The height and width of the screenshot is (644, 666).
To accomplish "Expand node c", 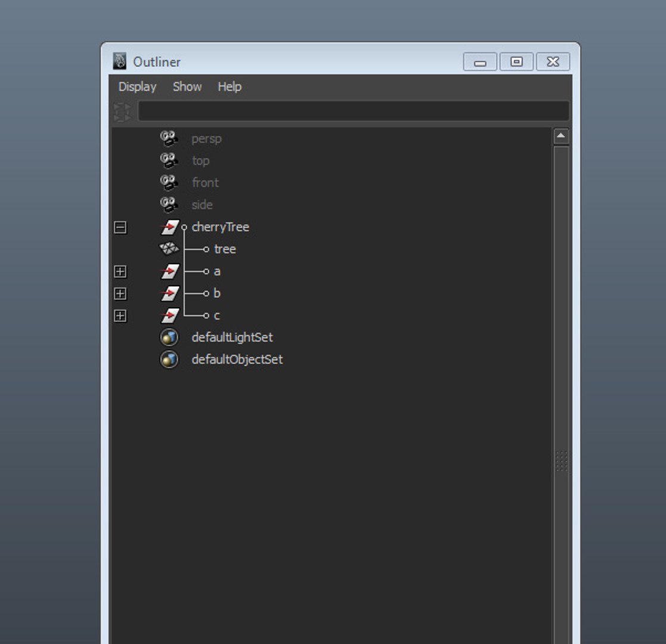I will point(120,315).
